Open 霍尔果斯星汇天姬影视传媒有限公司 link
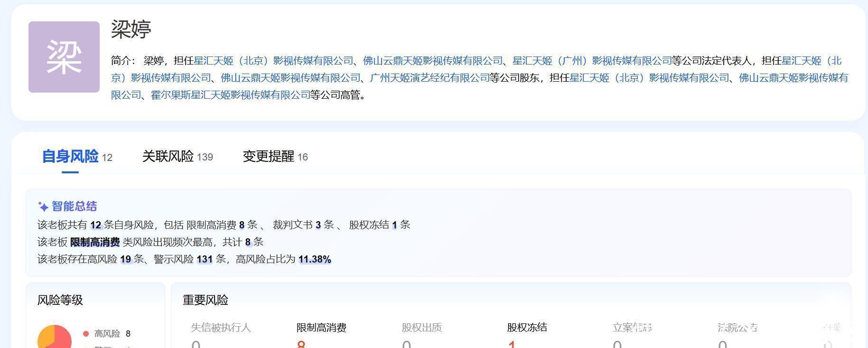 click(230, 95)
